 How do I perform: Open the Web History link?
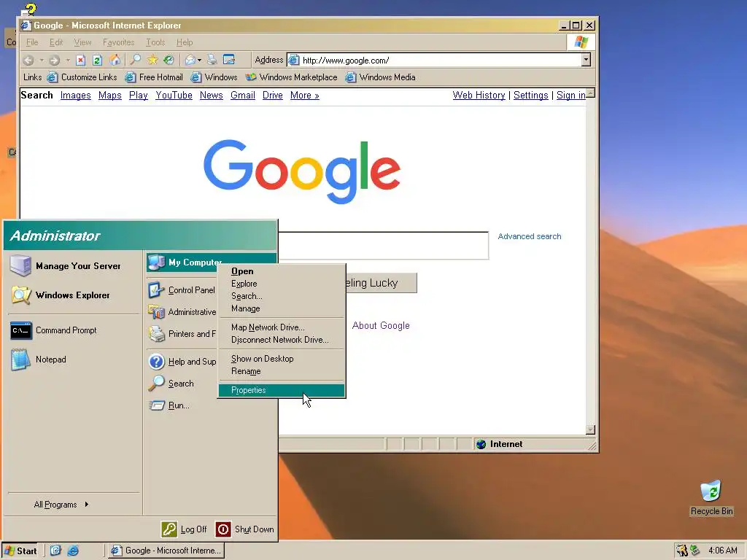pyautogui.click(x=479, y=96)
